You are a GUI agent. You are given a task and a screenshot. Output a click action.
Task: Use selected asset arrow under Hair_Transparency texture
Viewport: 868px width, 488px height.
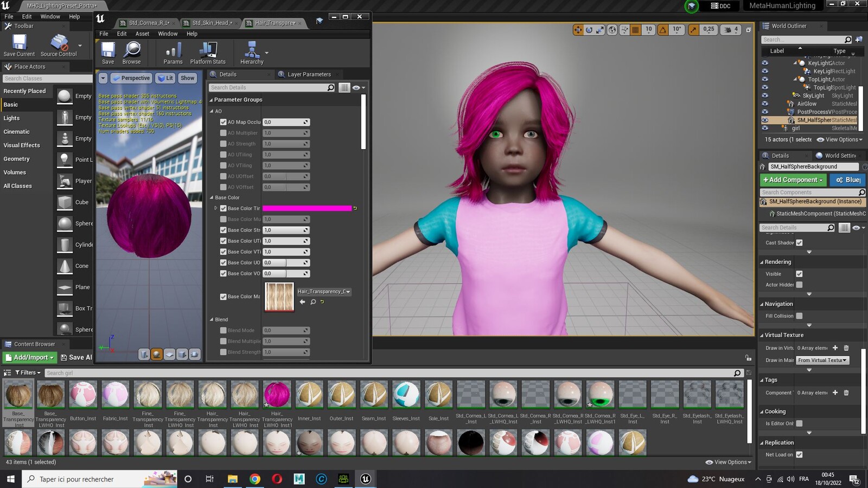click(302, 302)
